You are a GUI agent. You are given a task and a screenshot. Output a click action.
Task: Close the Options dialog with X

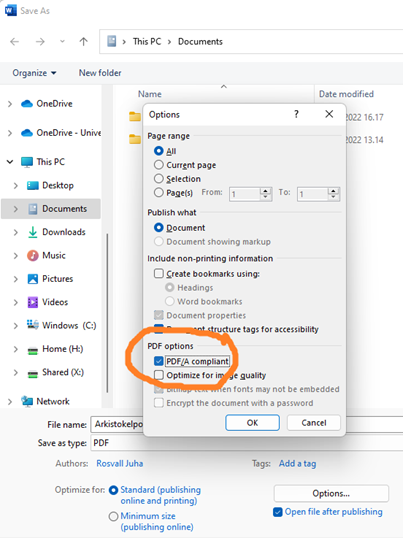click(329, 114)
